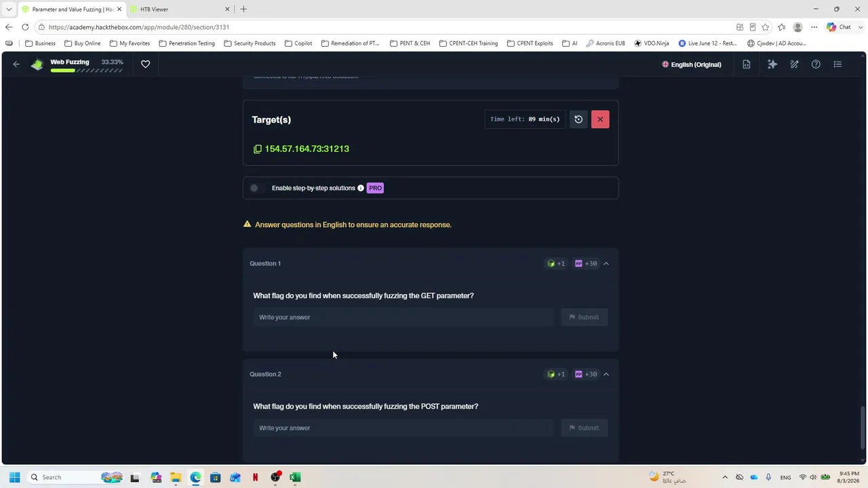The height and width of the screenshot is (488, 868).
Task: Open the cheat sheet document icon
Action: pyautogui.click(x=747, y=64)
